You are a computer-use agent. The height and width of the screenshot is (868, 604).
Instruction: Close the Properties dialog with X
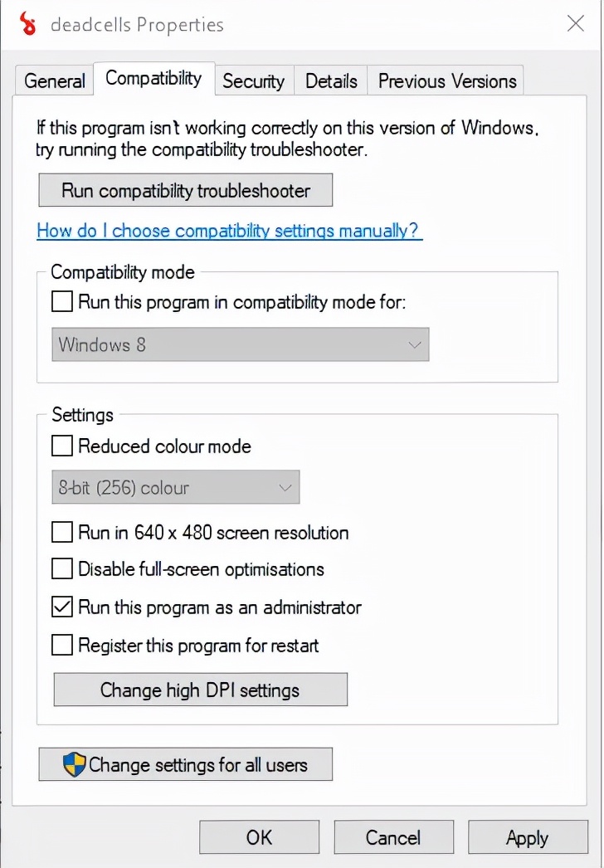(575, 24)
